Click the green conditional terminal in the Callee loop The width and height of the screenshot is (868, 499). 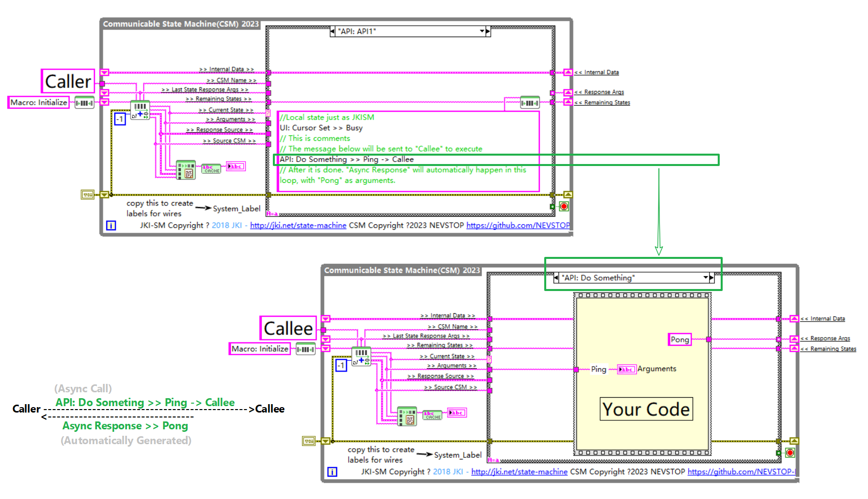779,453
